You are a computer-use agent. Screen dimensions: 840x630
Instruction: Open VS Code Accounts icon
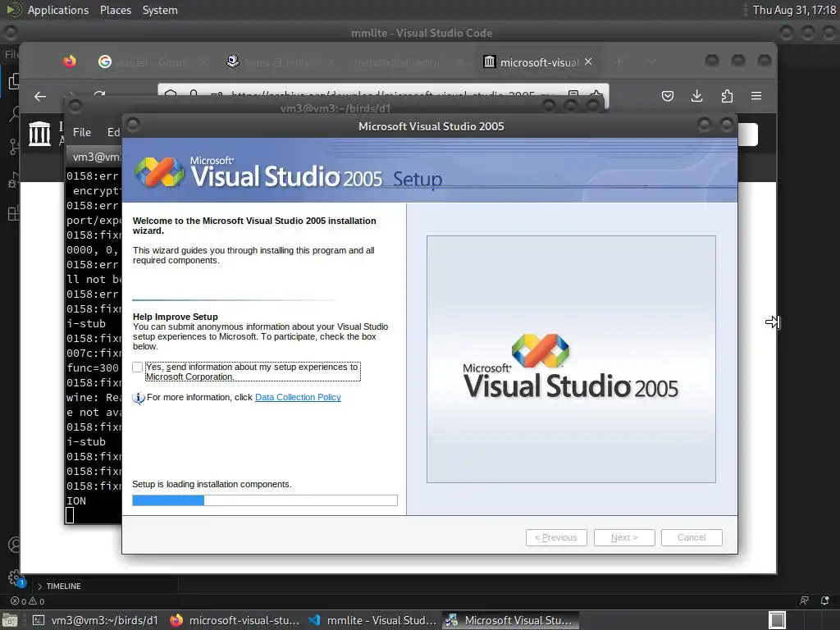coord(15,545)
